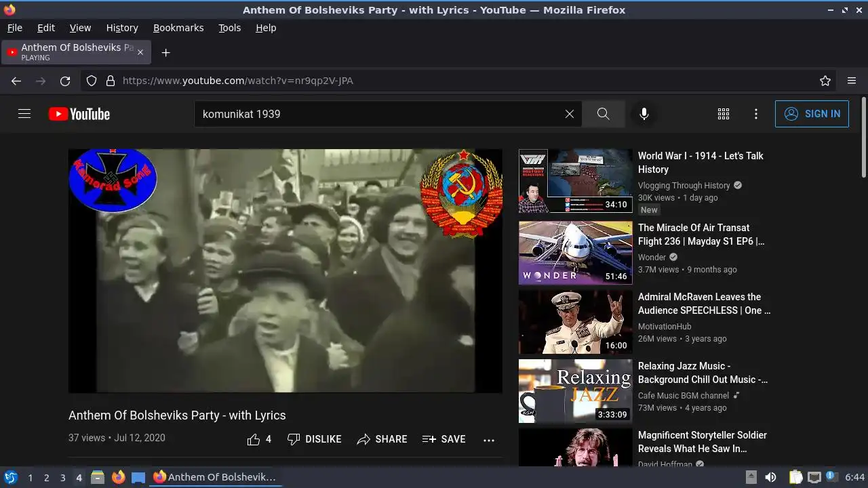The height and width of the screenshot is (488, 868).
Task: Open the Edit menu
Action: (46, 28)
